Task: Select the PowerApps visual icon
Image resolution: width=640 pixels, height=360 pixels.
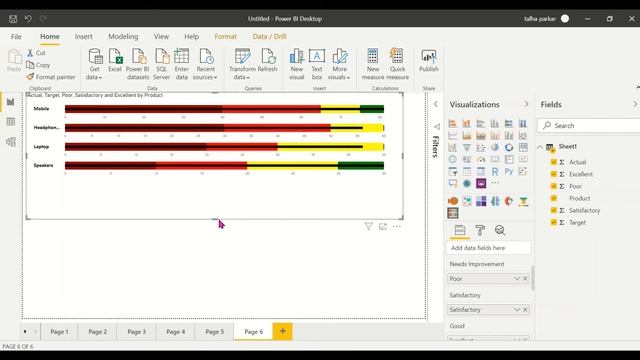Action: click(x=481, y=183)
